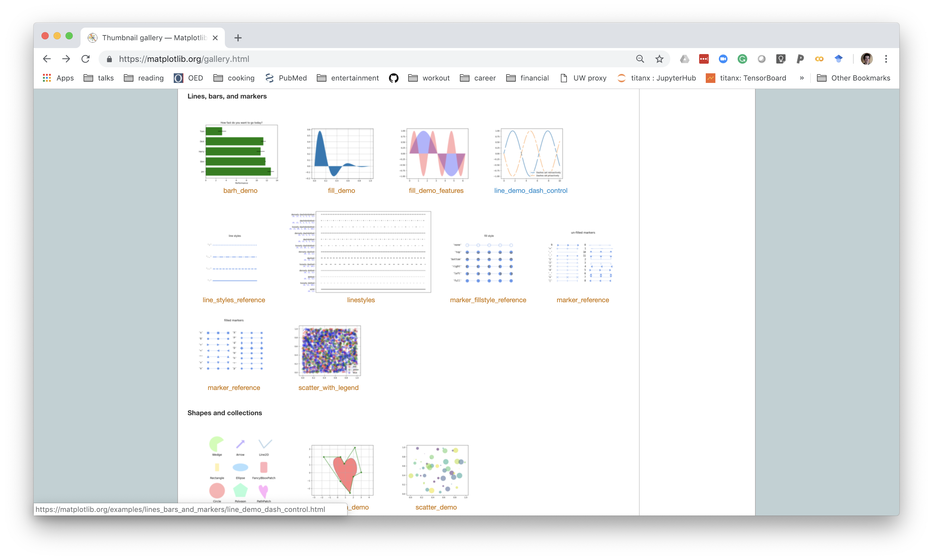The width and height of the screenshot is (933, 560).
Task: Click the colorful scatter_with_legend thumbnail
Action: (328, 352)
